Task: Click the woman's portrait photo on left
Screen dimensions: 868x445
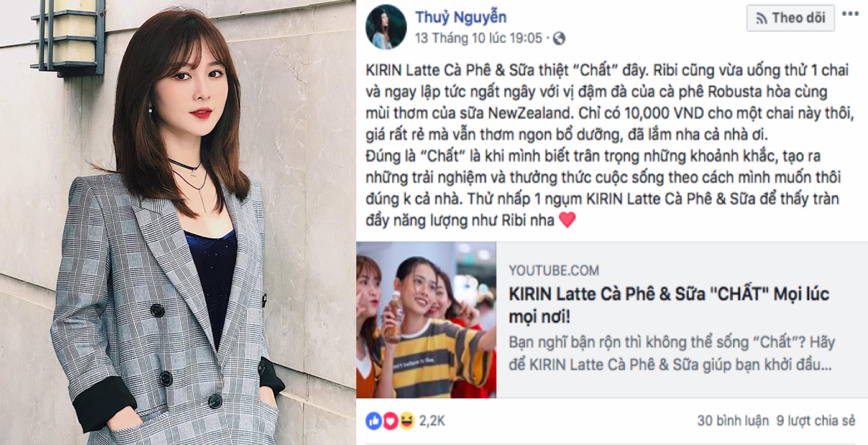Action: pos(178,222)
